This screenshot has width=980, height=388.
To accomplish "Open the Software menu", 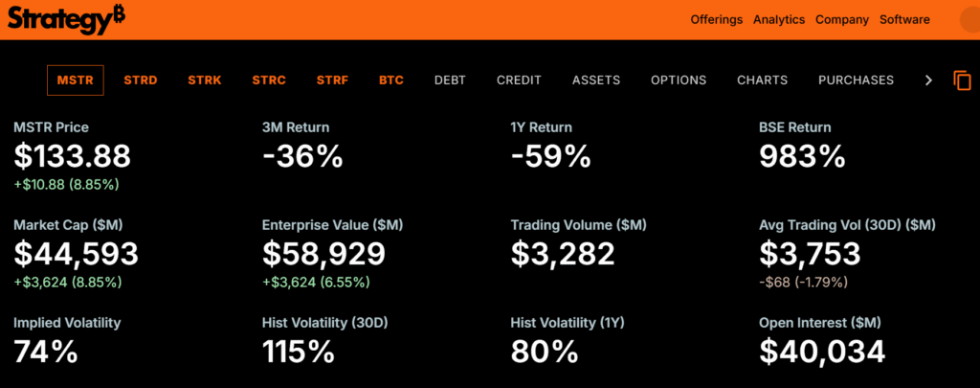I will (904, 20).
